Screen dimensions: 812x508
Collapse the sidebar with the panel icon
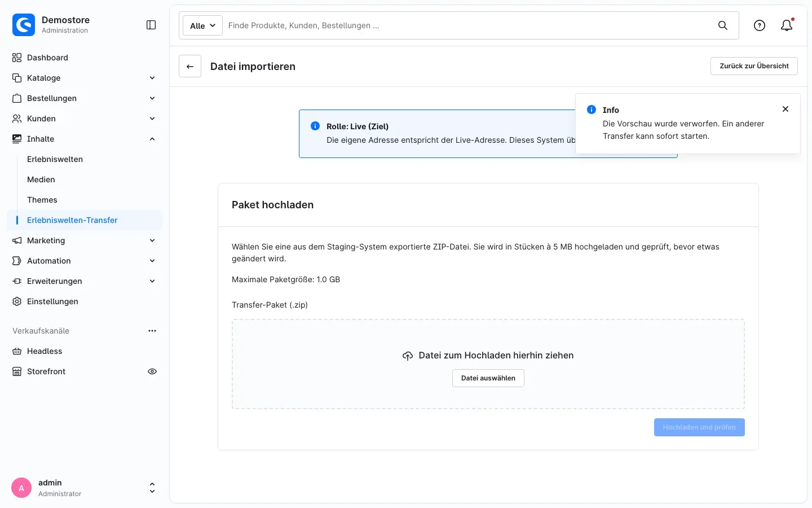tap(151, 25)
